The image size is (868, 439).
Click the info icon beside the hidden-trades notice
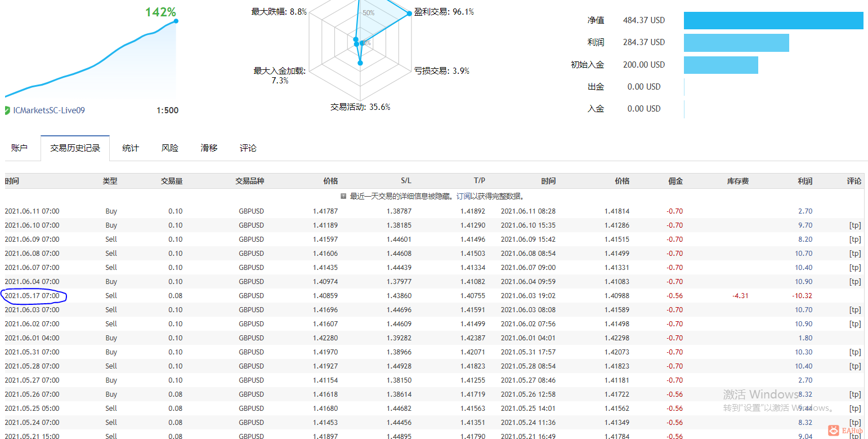(x=343, y=196)
